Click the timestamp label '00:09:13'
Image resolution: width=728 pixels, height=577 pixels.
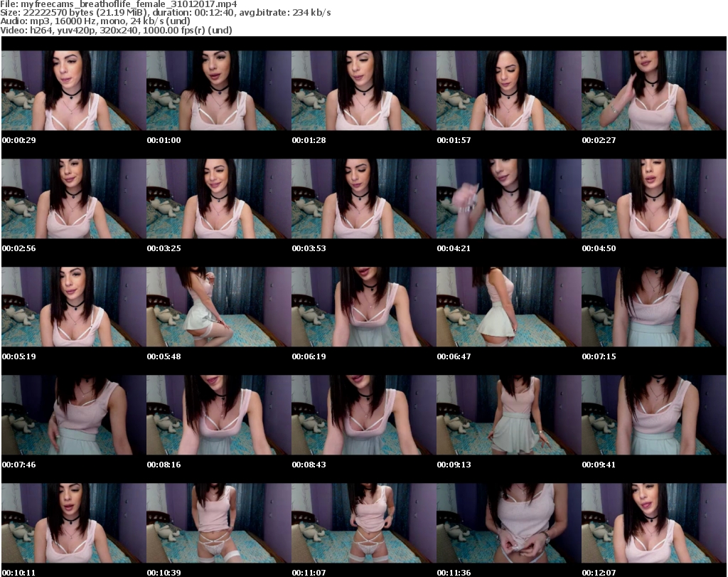click(454, 464)
